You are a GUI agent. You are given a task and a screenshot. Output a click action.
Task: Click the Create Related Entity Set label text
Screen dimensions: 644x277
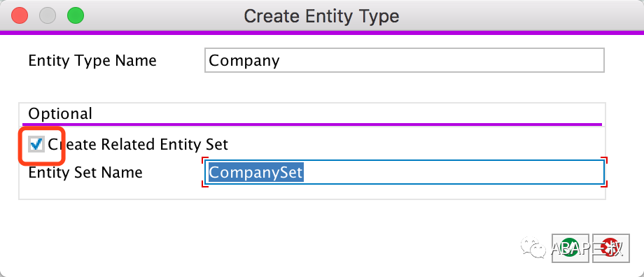pyautogui.click(x=138, y=145)
